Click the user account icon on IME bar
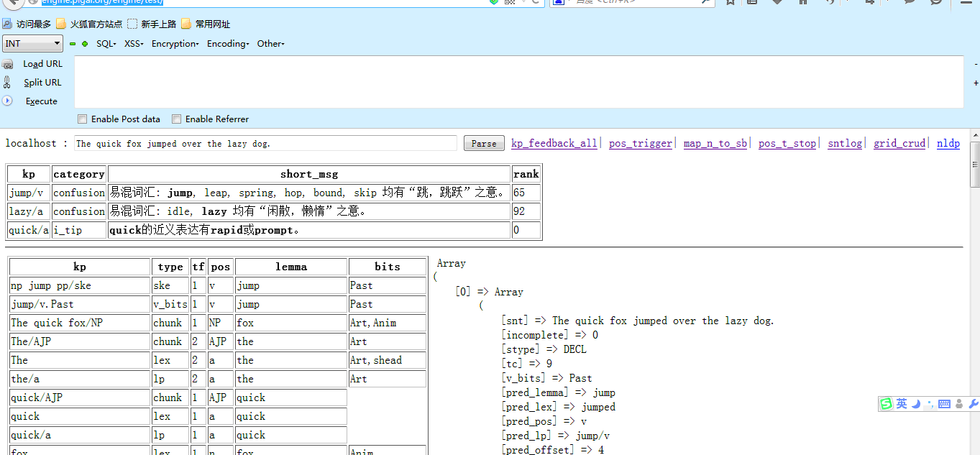The width and height of the screenshot is (980, 455). (x=960, y=404)
